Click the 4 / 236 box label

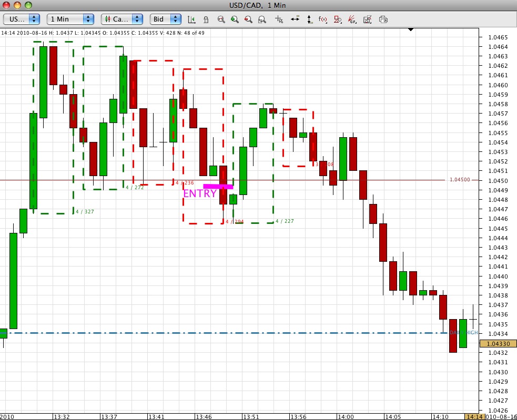pyautogui.click(x=185, y=182)
